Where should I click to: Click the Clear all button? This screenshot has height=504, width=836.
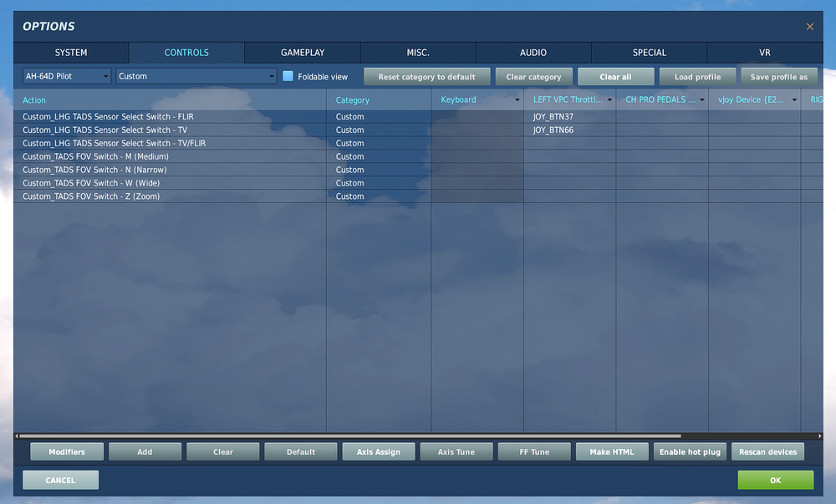pos(616,77)
